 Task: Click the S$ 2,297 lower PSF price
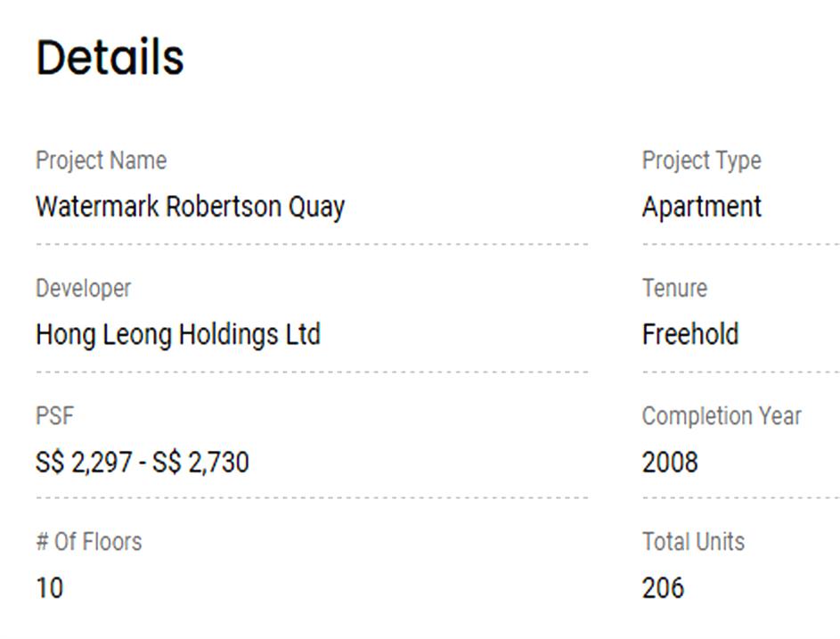click(84, 463)
